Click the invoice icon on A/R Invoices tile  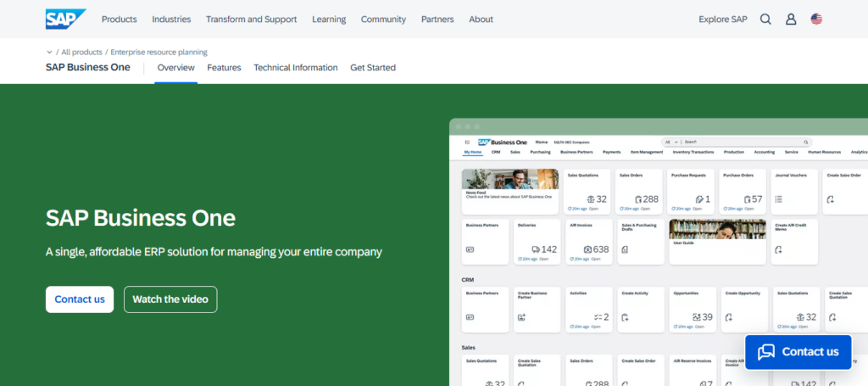(587, 249)
